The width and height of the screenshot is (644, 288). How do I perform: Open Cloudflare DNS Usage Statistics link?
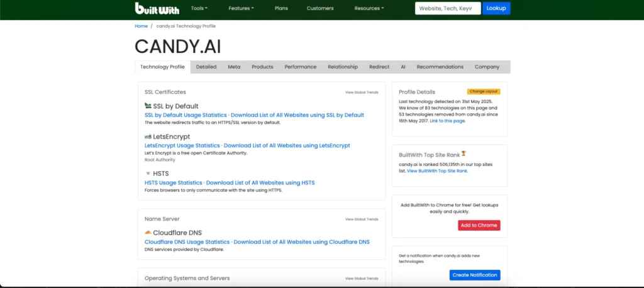pos(187,242)
